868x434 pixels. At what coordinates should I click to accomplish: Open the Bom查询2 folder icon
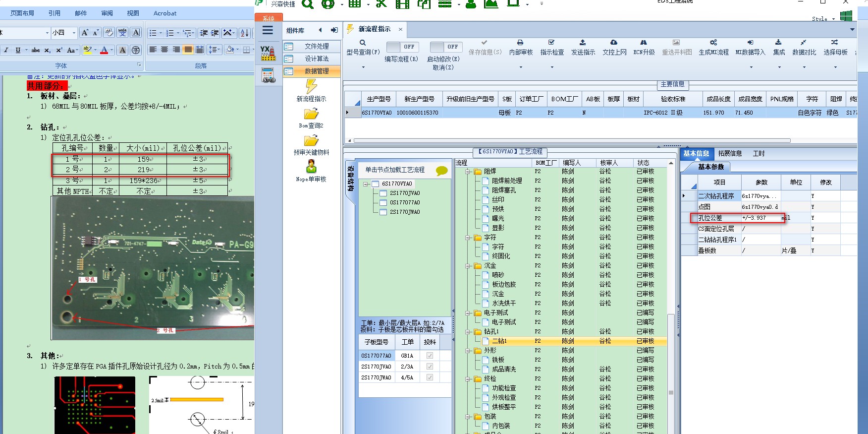coord(311,114)
